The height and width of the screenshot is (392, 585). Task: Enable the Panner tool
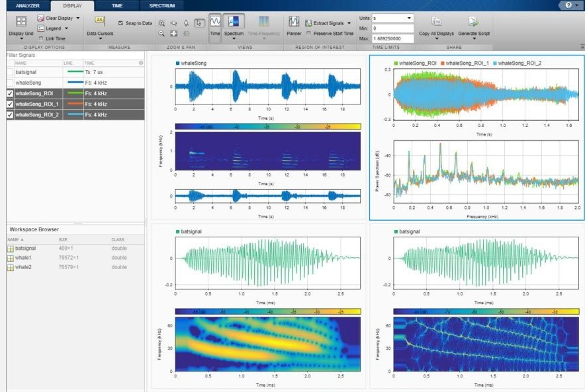[x=294, y=21]
